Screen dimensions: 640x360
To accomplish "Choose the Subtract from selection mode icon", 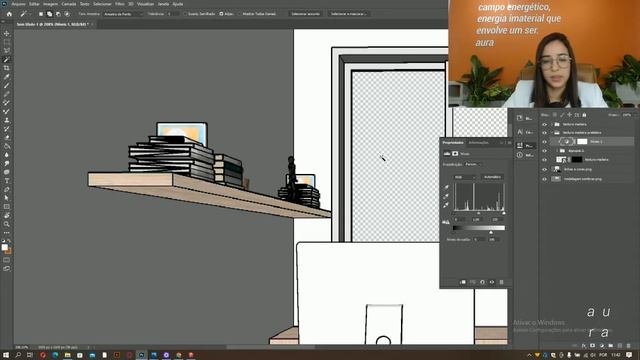I will tap(58, 14).
